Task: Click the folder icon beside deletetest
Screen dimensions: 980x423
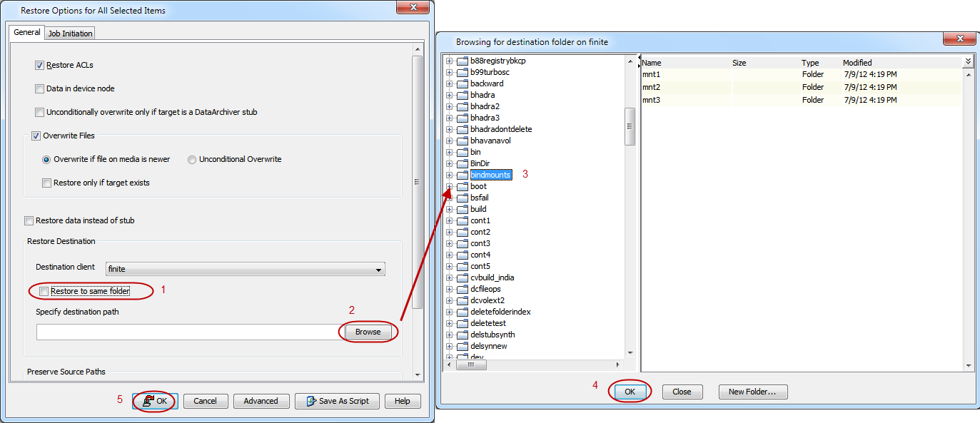Action: click(462, 323)
